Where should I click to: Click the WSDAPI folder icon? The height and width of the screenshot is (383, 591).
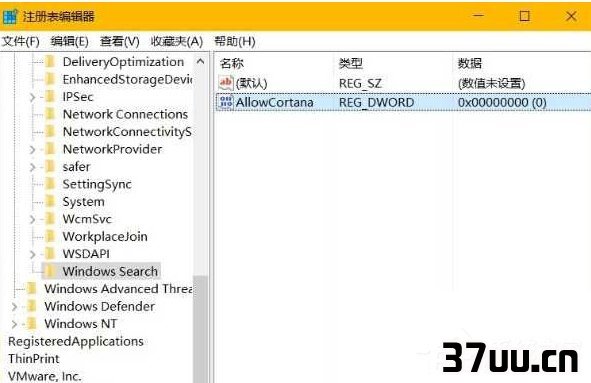pos(50,254)
